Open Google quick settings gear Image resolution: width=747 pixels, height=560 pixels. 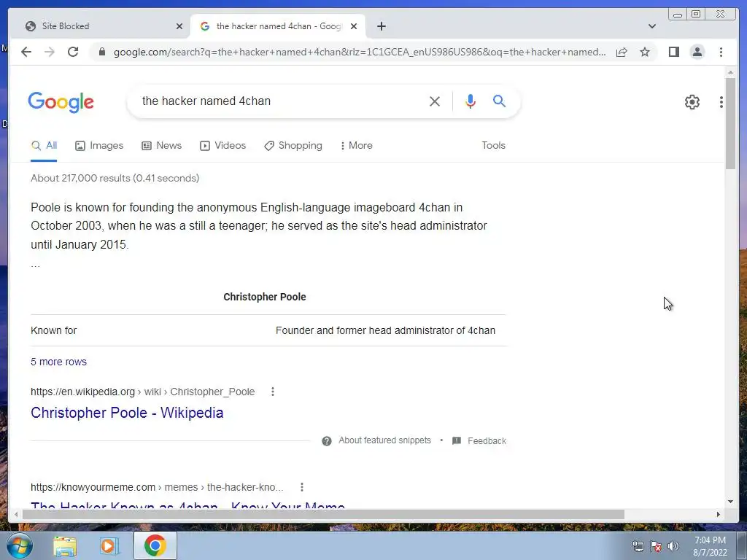(692, 101)
